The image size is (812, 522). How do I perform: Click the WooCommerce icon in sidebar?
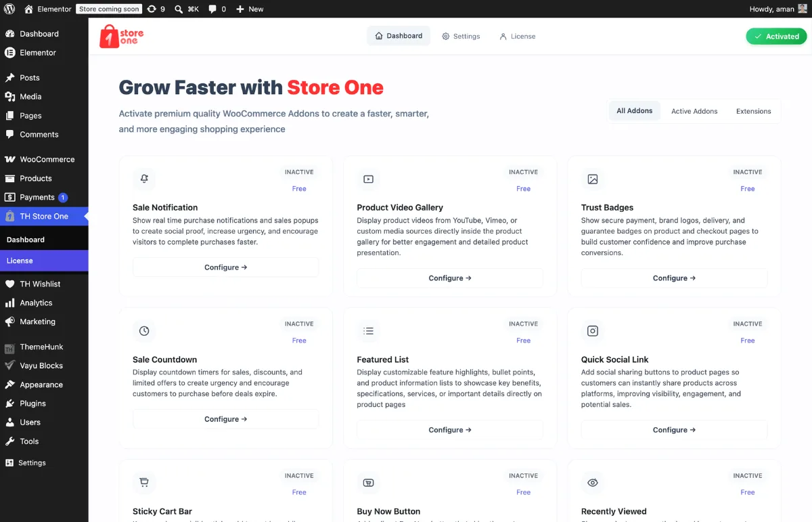coord(9,160)
